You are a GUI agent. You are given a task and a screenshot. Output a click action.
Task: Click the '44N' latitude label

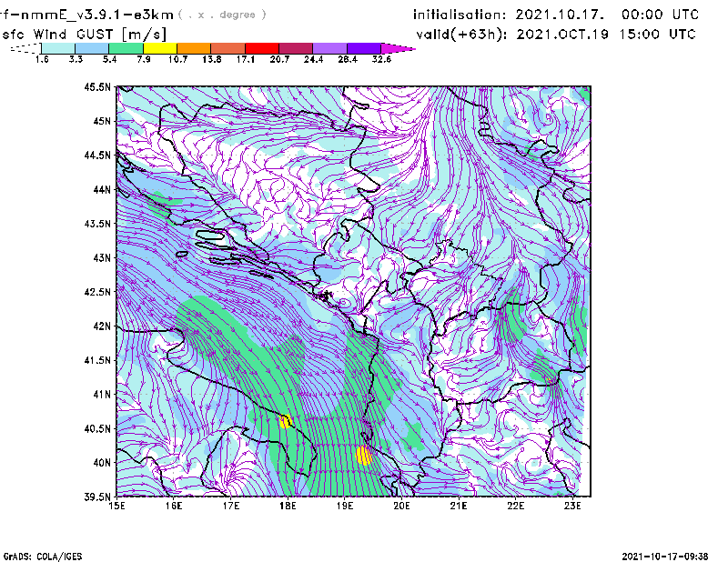(102, 189)
